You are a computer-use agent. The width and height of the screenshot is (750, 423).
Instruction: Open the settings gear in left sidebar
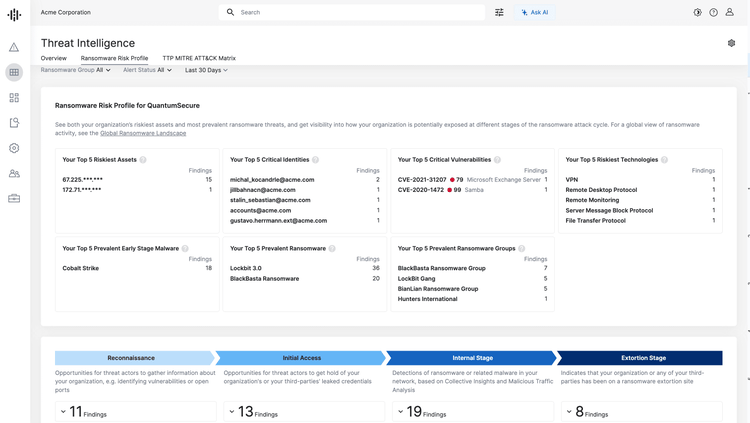click(14, 148)
